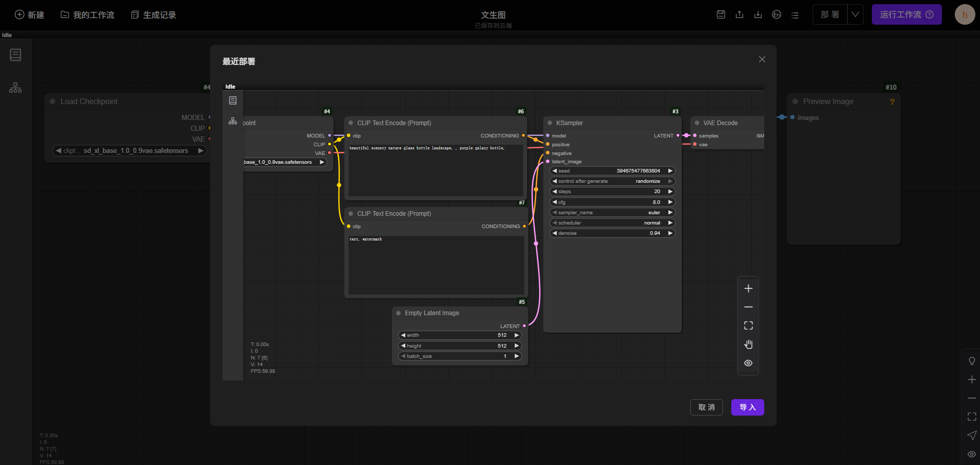Click the 导入 button
Screen dimensions: 980x465
pyautogui.click(x=747, y=407)
